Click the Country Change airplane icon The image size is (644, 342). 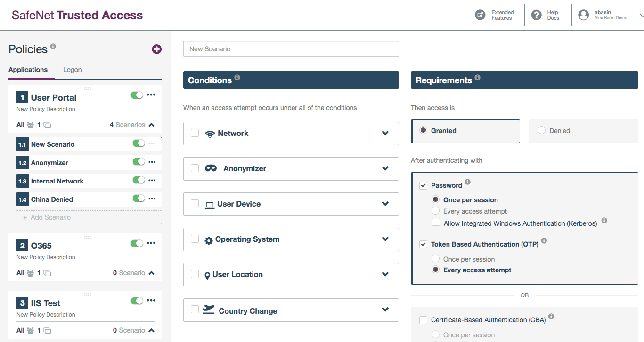[208, 309]
